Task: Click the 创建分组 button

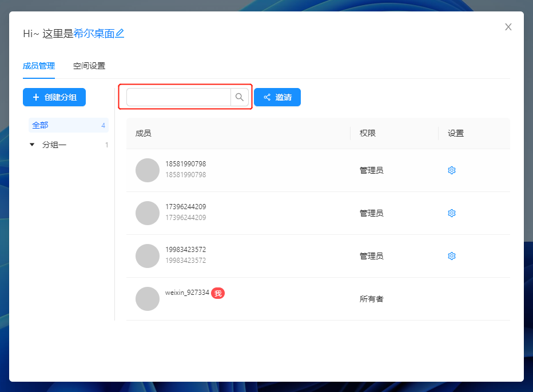Action: click(54, 97)
